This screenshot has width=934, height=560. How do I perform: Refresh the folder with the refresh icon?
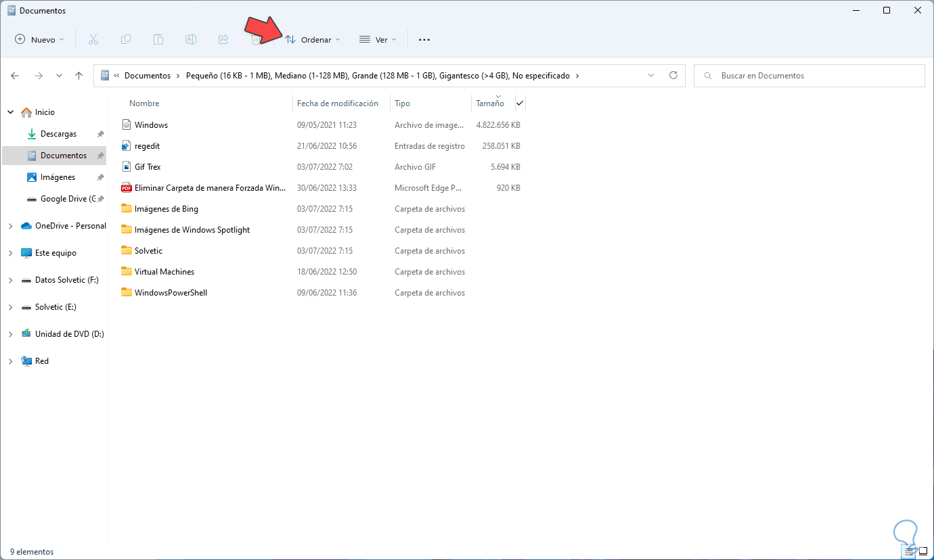673,76
